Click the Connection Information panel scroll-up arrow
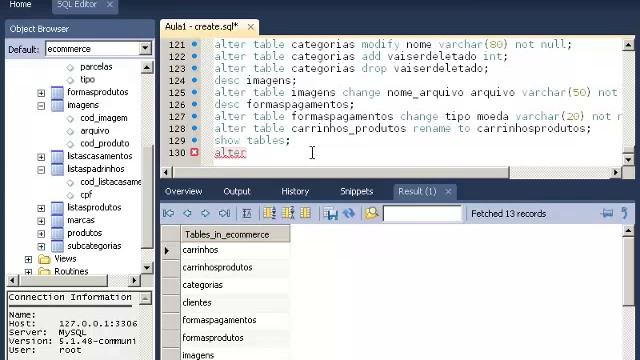Screen dimensions: 640x360 point(145,298)
